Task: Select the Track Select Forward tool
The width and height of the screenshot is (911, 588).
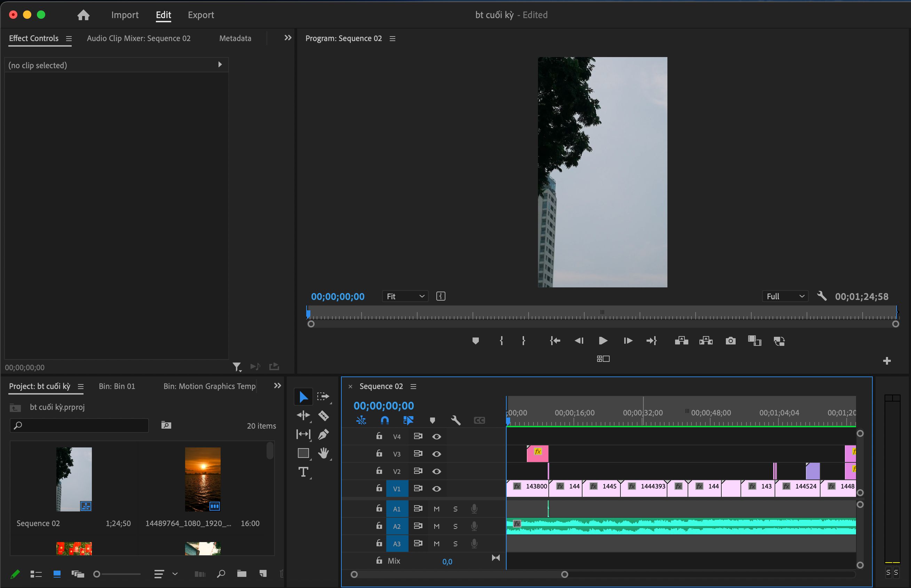Action: click(323, 396)
